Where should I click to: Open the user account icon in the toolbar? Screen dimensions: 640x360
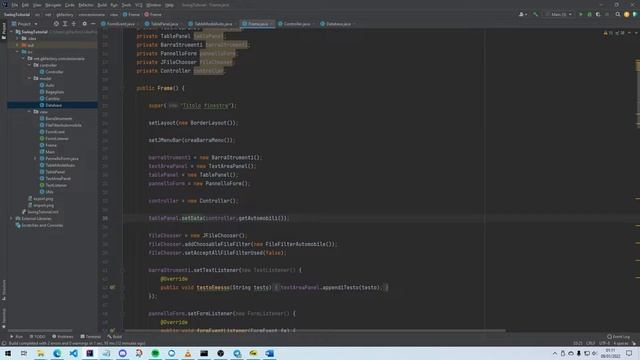point(522,14)
